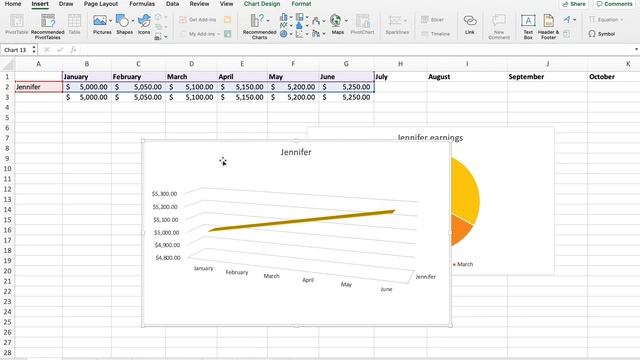Select the chart title Jennifer
640x360 pixels.
pos(296,152)
